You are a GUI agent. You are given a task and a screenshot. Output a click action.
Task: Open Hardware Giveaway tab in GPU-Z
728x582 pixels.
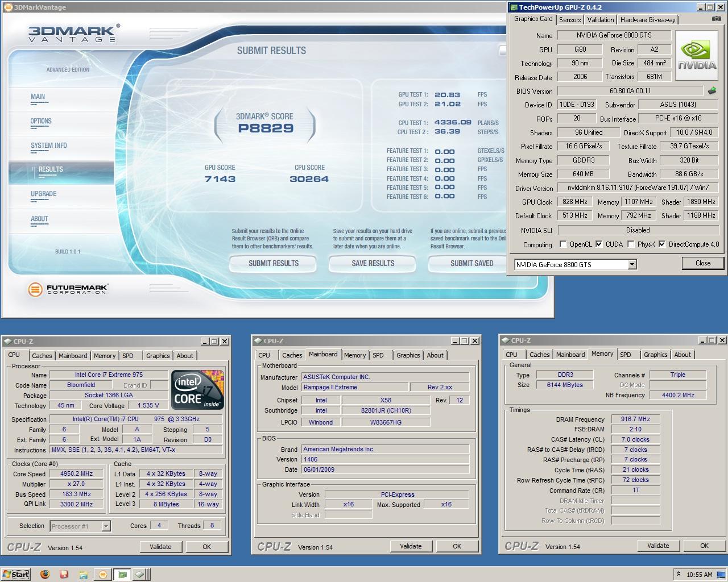648,19
